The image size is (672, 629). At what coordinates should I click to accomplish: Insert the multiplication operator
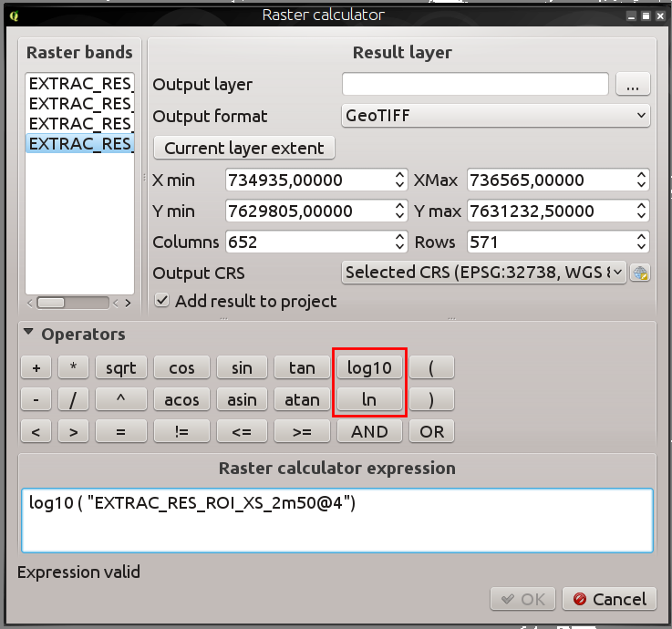[73, 368]
